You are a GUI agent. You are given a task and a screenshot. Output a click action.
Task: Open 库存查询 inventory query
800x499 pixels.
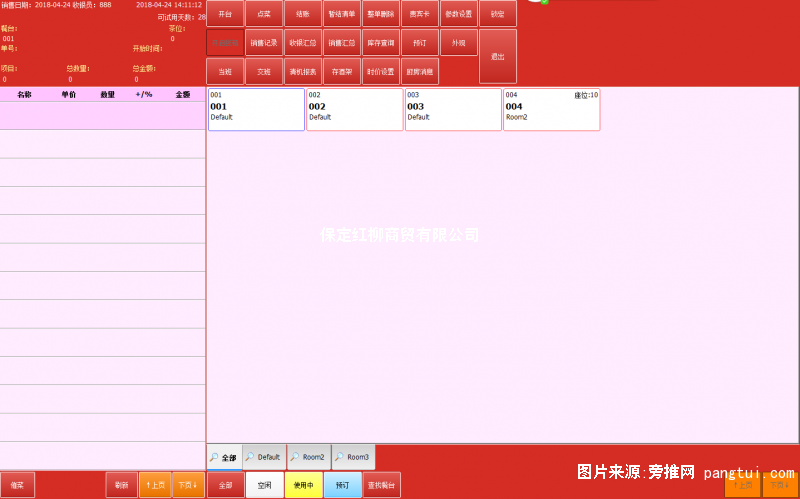pos(381,43)
